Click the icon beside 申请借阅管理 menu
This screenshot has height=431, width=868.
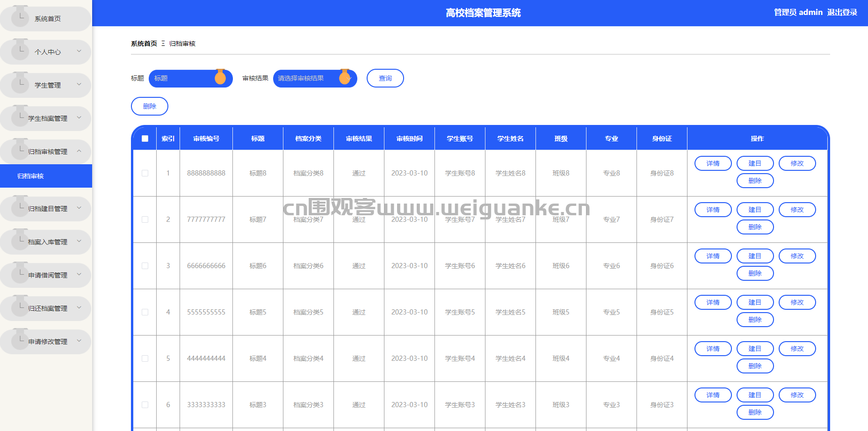(x=20, y=273)
